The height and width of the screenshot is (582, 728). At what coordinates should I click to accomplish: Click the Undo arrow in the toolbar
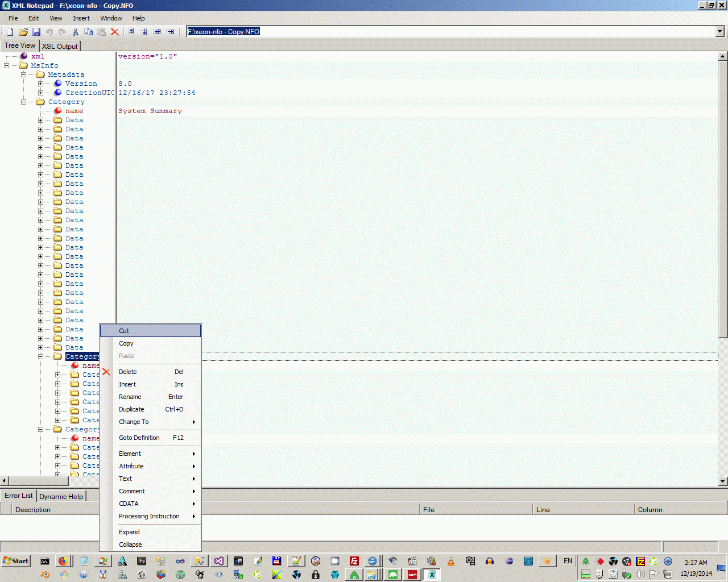pos(49,32)
